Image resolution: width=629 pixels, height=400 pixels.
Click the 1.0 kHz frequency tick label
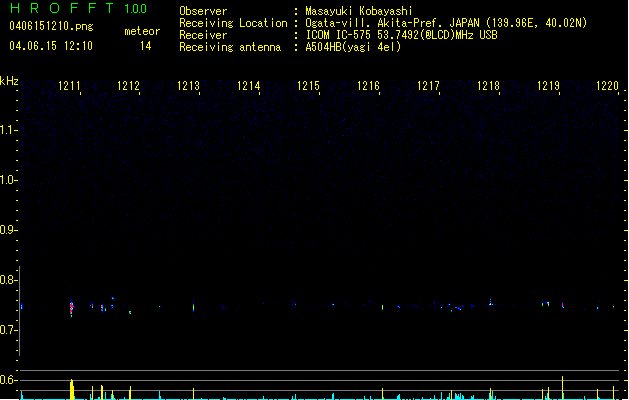tap(9, 180)
